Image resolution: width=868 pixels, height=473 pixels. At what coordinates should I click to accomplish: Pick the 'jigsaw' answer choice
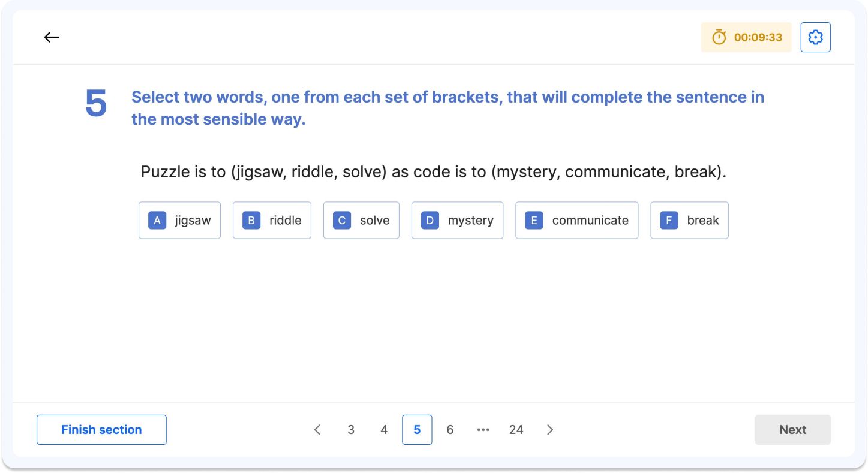point(179,220)
